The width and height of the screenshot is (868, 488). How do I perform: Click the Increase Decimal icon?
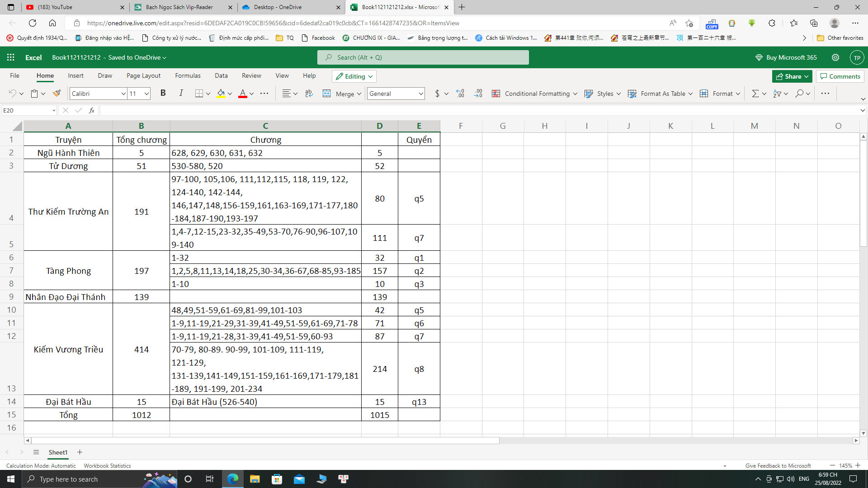(x=460, y=94)
